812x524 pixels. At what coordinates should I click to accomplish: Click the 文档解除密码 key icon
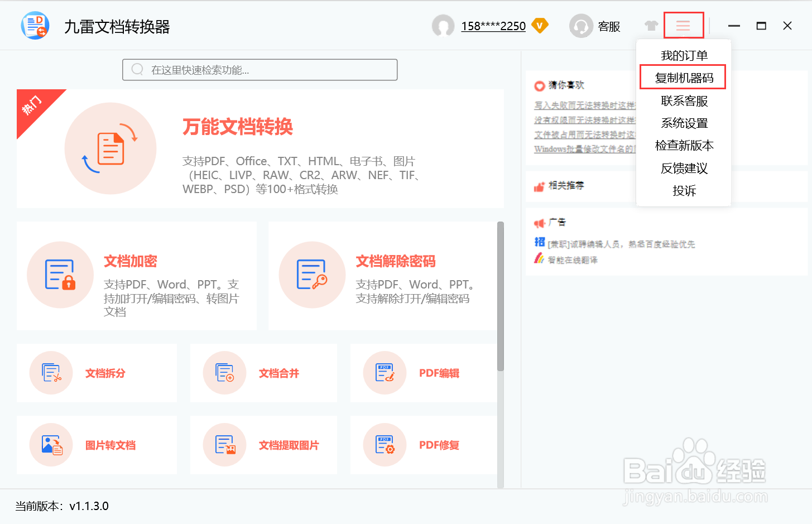tap(312, 275)
